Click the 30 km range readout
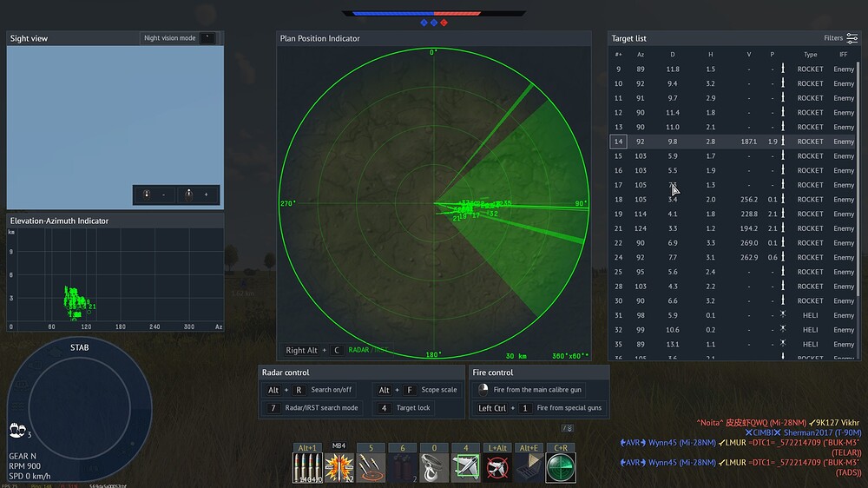868x488 pixels. click(x=516, y=356)
